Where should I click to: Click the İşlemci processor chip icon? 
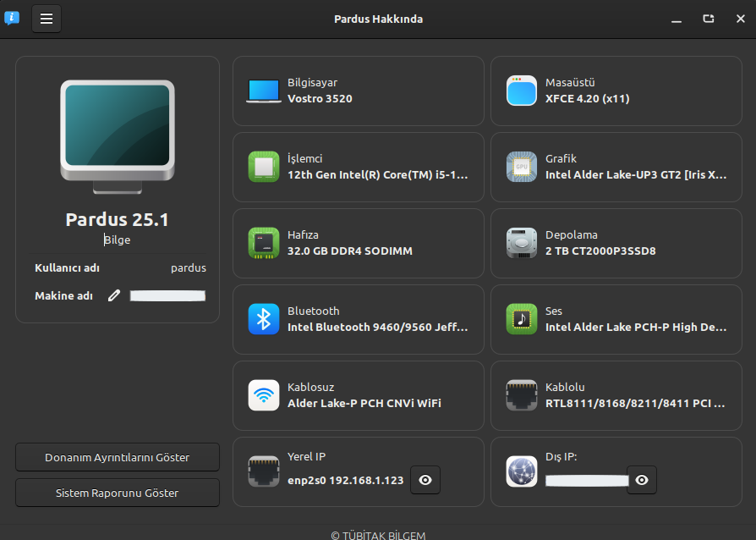tap(264, 167)
